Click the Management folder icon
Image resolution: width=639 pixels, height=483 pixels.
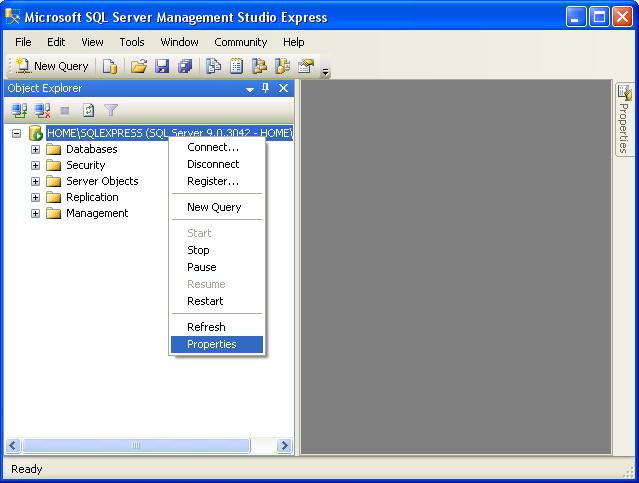coord(53,213)
